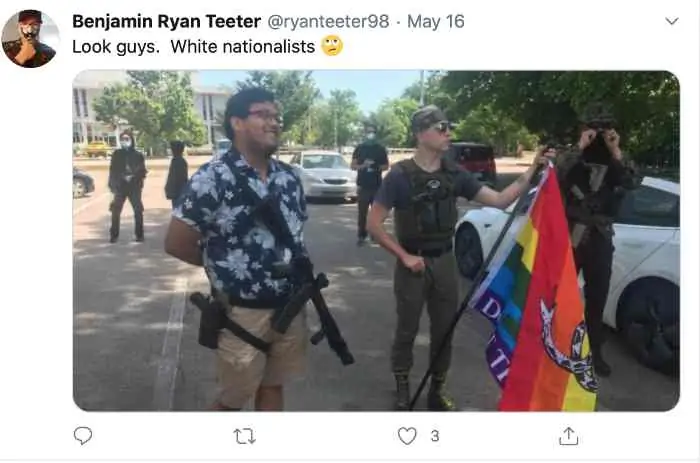Open Benjamin Ryan Teeter's profile name link
Image resolution: width=700 pixels, height=463 pixels.
pyautogui.click(x=167, y=21)
